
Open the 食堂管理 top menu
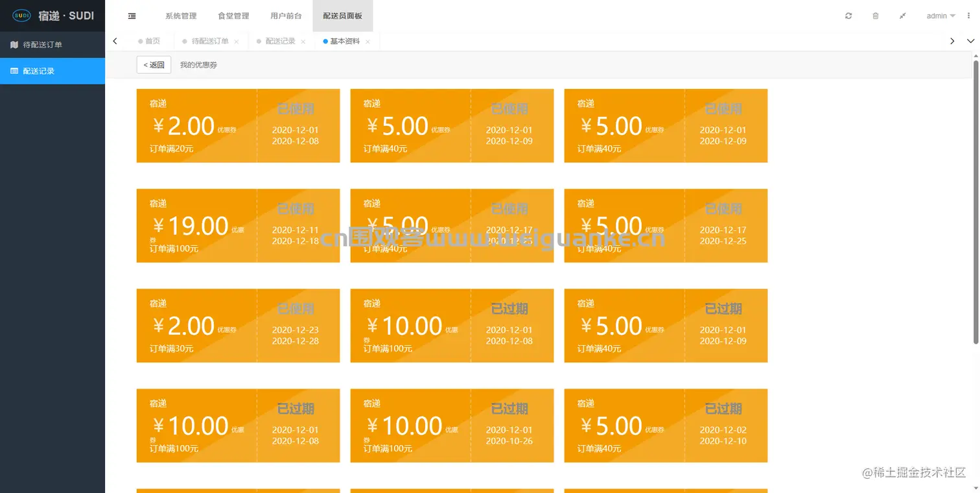233,16
